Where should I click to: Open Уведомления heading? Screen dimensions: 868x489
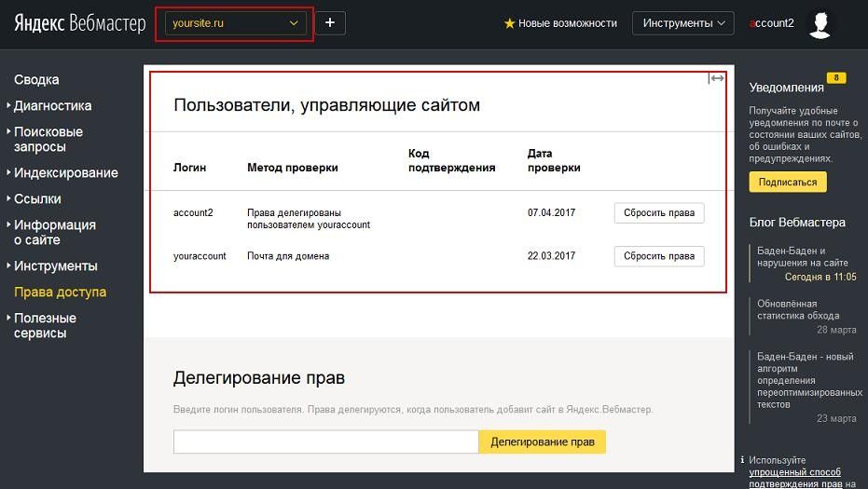[x=787, y=88]
